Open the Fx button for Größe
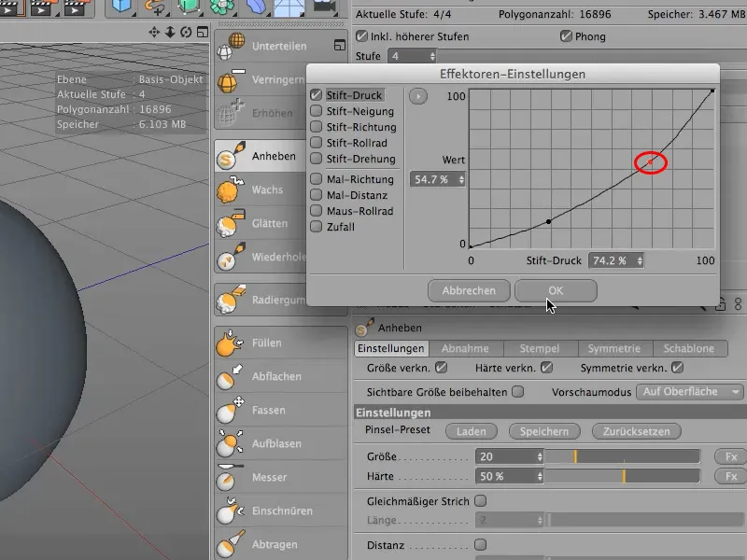Screen dimensions: 747x560 731,456
